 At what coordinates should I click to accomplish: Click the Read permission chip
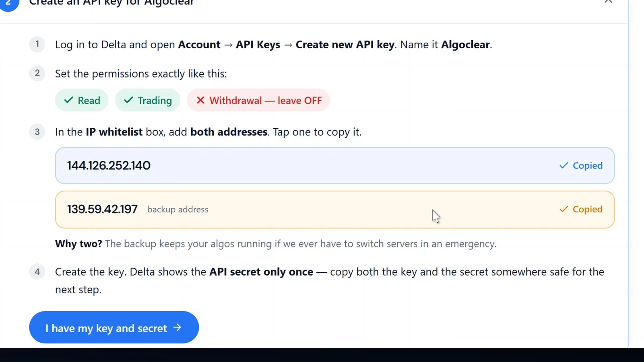coord(82,100)
